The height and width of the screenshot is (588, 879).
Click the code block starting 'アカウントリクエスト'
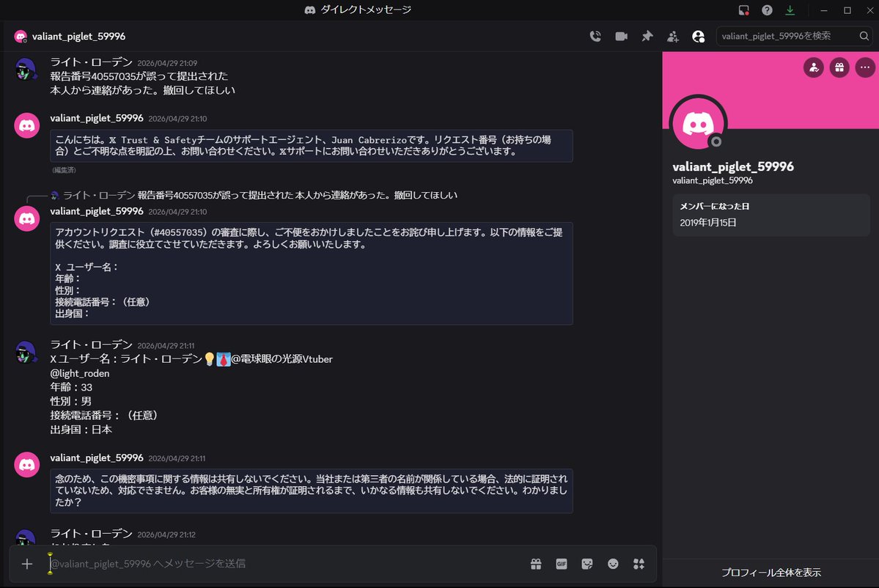click(x=311, y=273)
